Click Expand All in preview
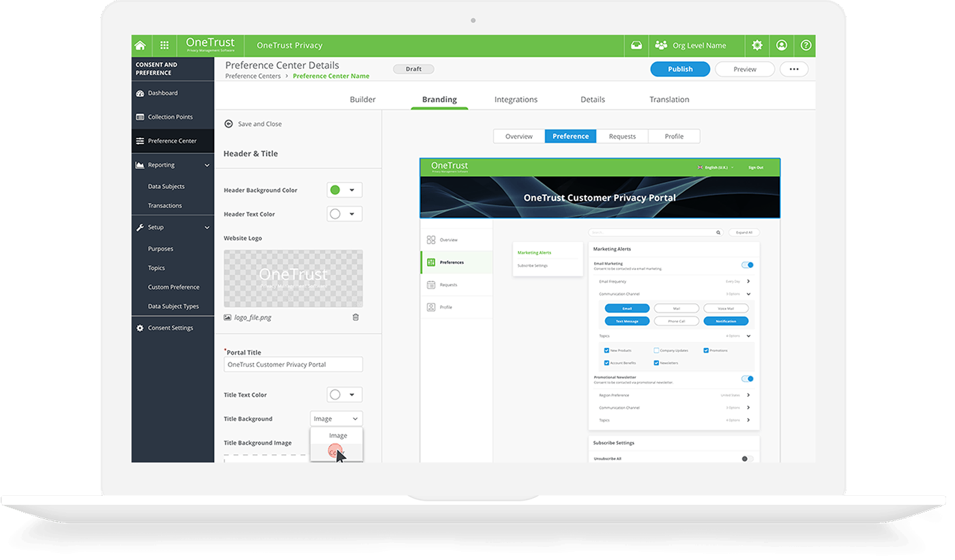The image size is (955, 560). [x=744, y=233]
